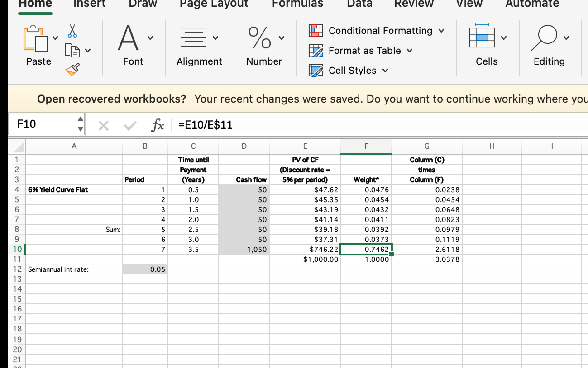This screenshot has height=368, width=588.
Task: Expand the Number group dropdown arrow
Action: click(282, 38)
